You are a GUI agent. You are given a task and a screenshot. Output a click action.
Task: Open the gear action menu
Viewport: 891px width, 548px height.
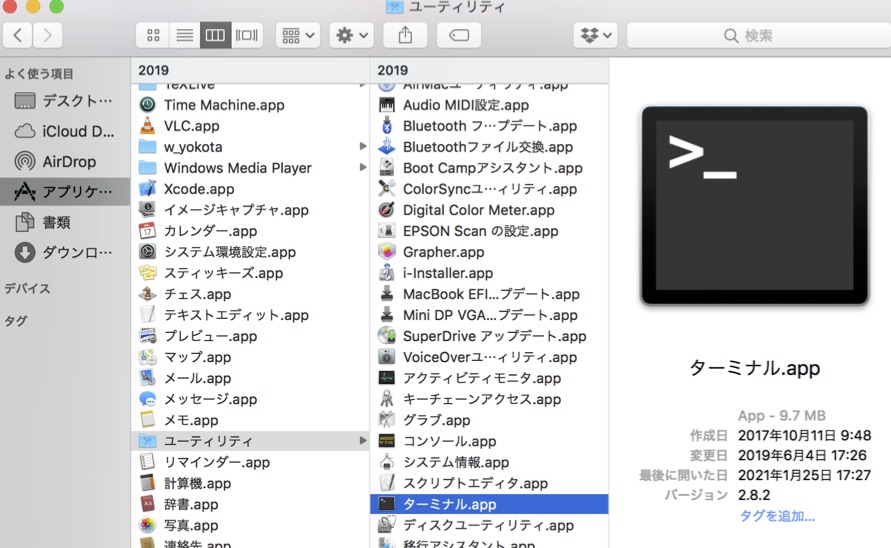click(351, 35)
